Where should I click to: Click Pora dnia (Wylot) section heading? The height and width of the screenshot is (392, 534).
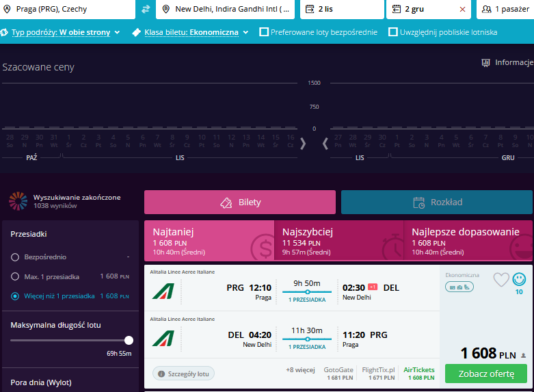tap(41, 382)
